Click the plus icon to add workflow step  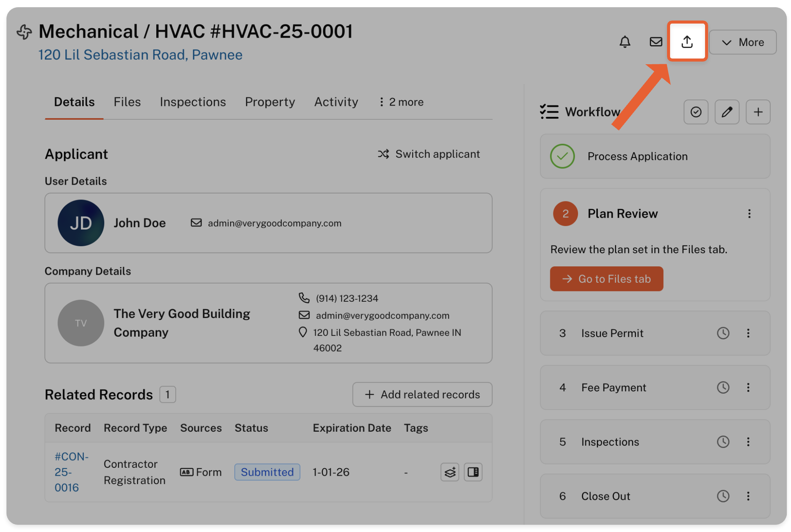[x=758, y=112]
